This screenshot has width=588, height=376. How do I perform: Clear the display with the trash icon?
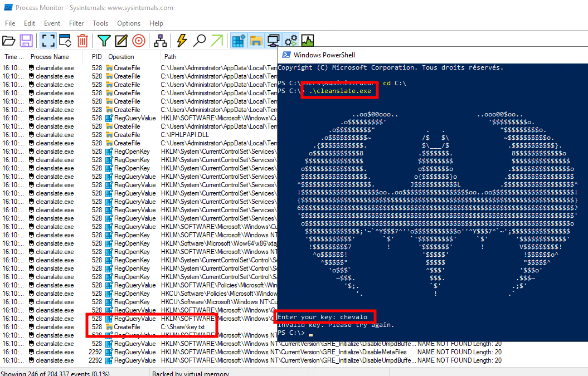[x=82, y=41]
